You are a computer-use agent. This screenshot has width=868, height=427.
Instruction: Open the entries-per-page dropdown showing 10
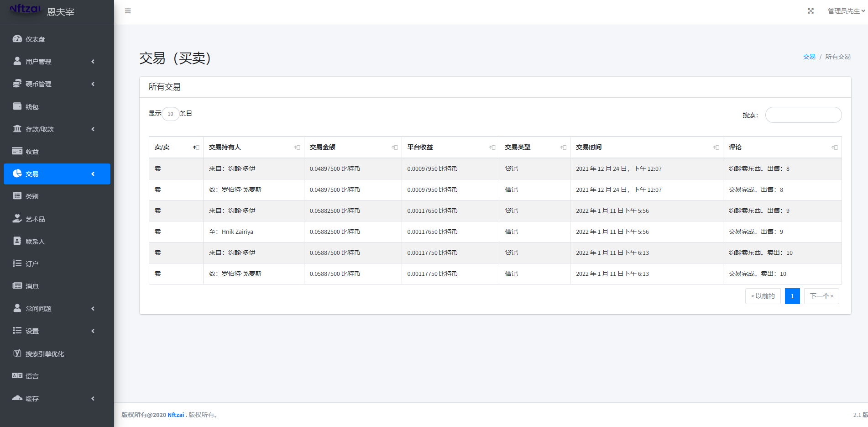point(170,114)
